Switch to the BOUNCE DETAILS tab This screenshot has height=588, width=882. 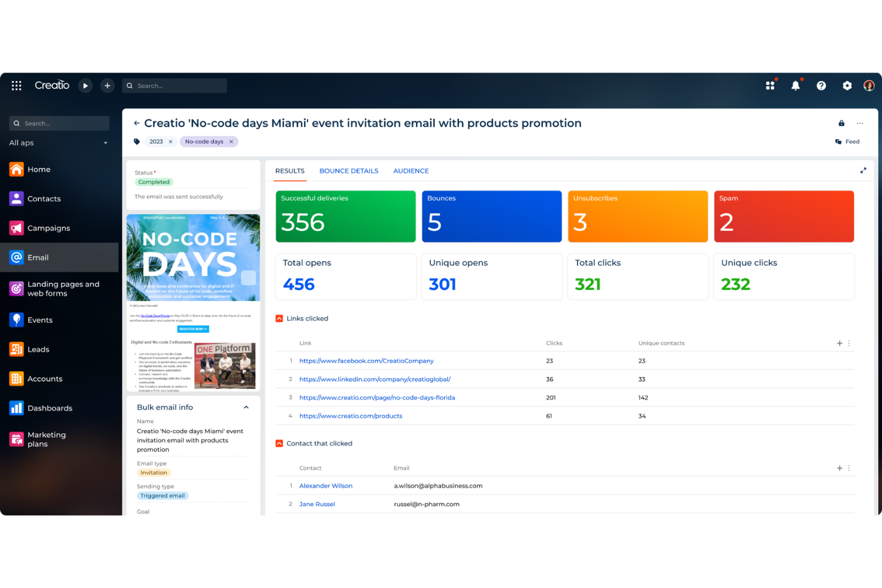[349, 171]
